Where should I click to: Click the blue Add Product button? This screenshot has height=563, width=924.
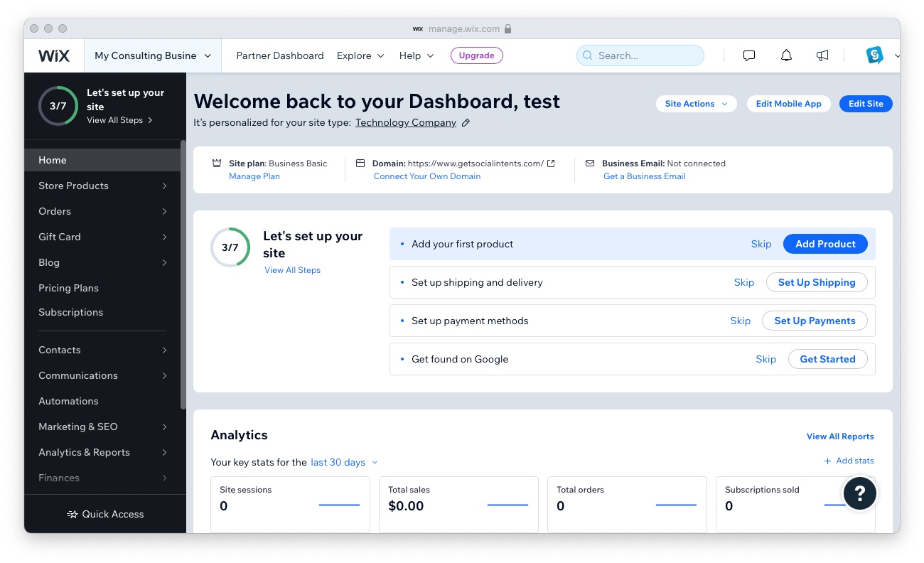click(x=824, y=244)
